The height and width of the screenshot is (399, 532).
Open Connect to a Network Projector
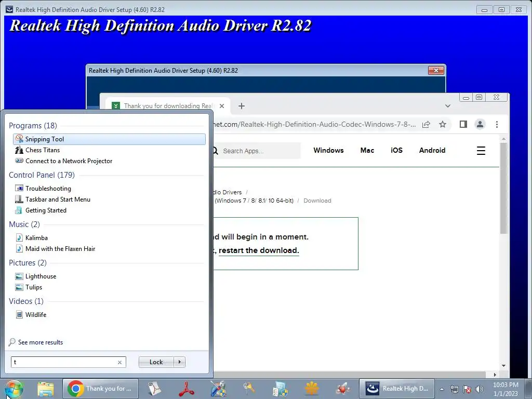[69, 161]
